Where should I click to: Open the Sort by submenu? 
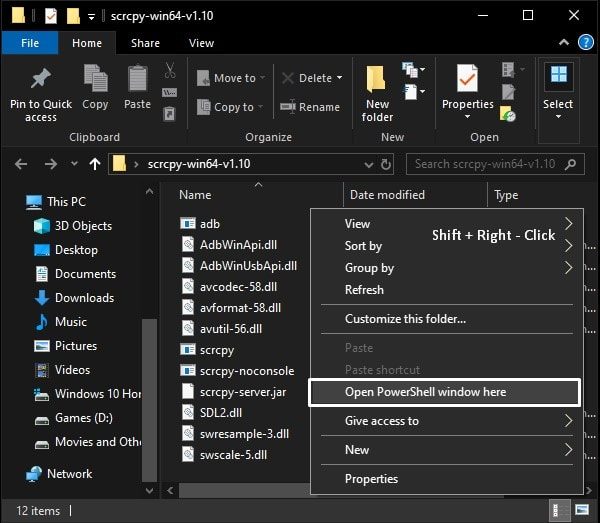(447, 246)
